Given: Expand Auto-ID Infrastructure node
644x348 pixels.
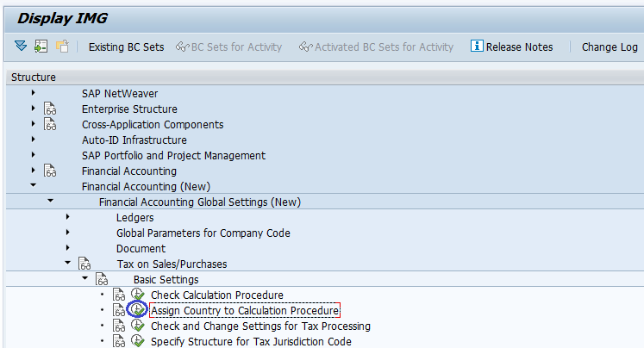Looking at the screenshot, I should tap(34, 140).
